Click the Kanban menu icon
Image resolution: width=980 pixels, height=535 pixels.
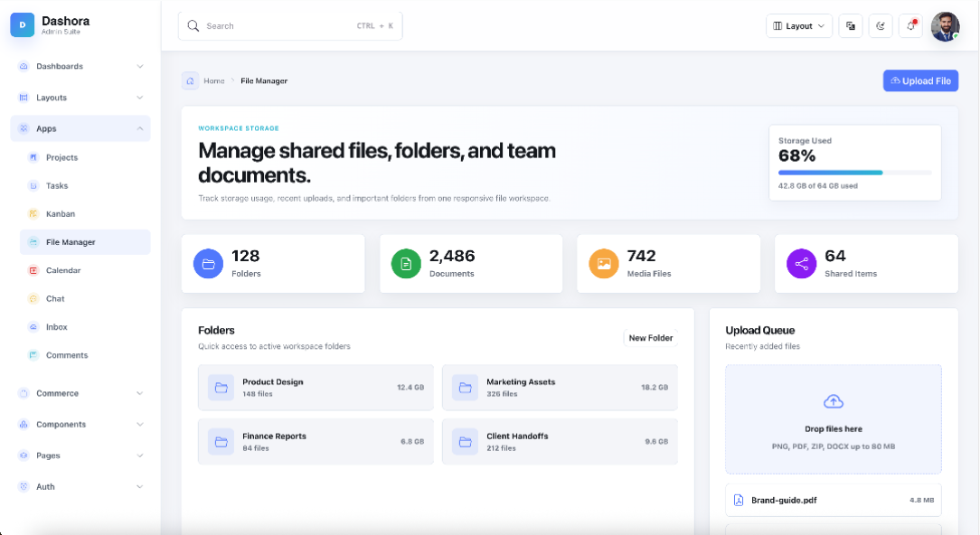pos(33,214)
